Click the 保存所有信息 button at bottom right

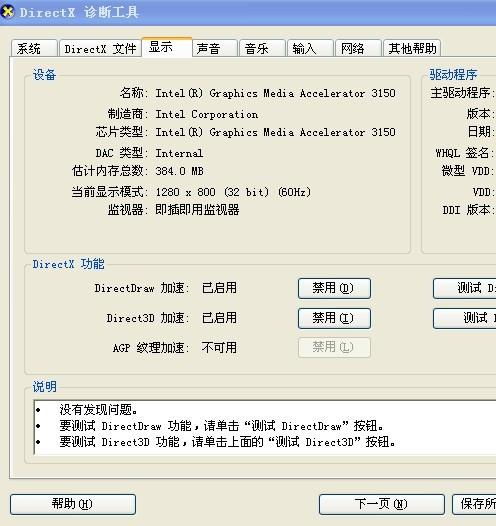(474, 504)
